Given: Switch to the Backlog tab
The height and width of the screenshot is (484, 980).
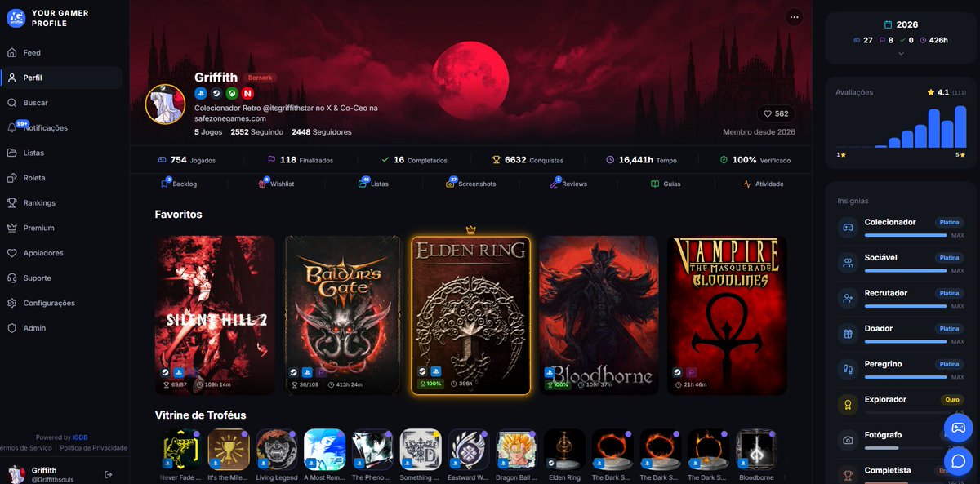Looking at the screenshot, I should 179,184.
